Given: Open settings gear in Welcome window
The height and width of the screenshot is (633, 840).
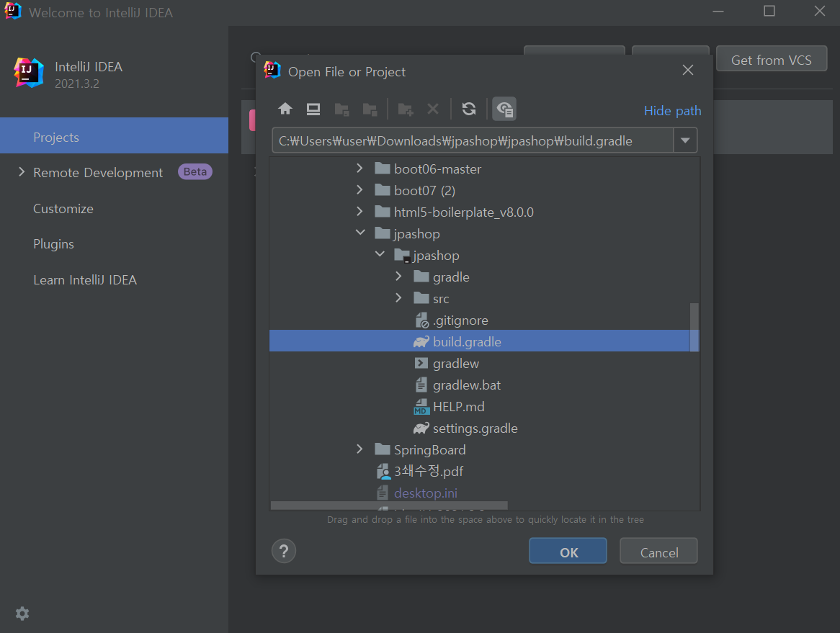Looking at the screenshot, I should pyautogui.click(x=22, y=613).
